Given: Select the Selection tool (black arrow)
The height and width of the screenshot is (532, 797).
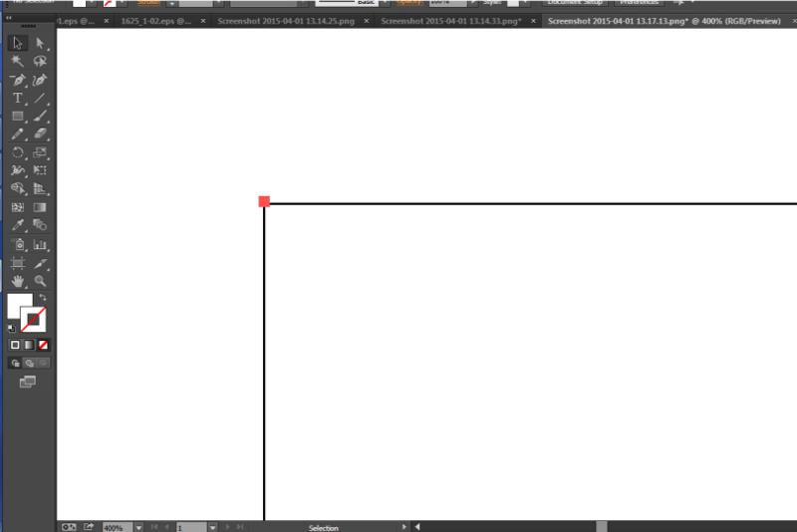Looking at the screenshot, I should 18,43.
